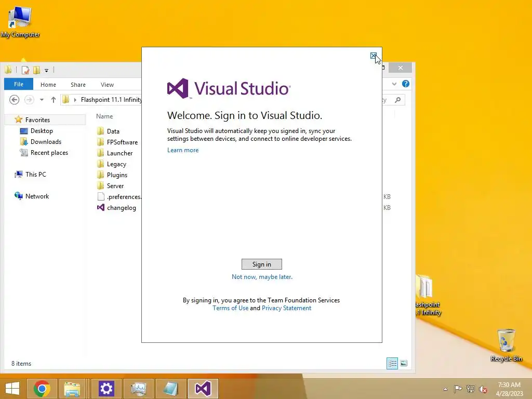
Task: Close the File Explorer window
Action: 401,68
